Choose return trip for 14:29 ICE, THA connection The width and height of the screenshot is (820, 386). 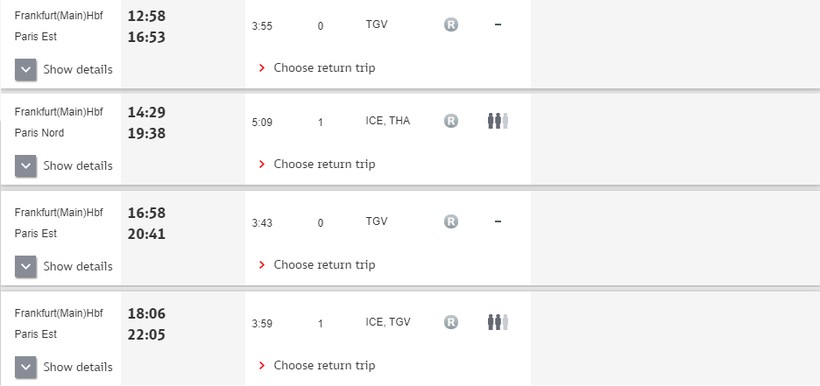pyautogui.click(x=324, y=164)
